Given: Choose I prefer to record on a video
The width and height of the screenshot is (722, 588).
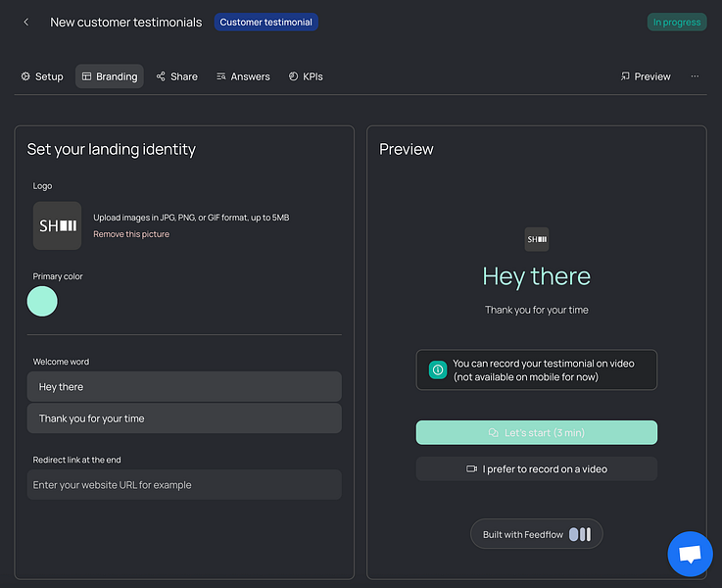Looking at the screenshot, I should pyautogui.click(x=537, y=469).
